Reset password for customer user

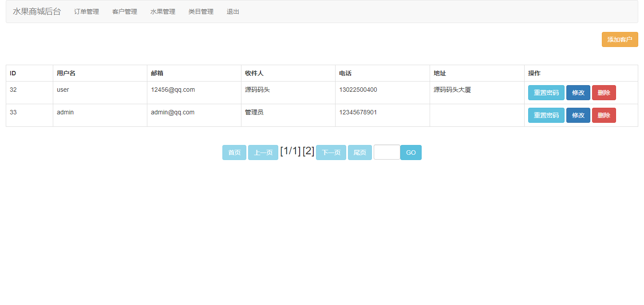(546, 93)
